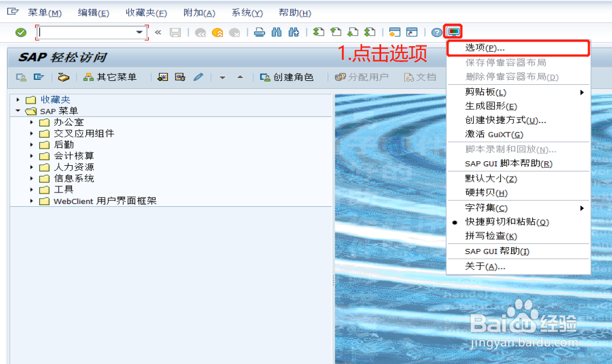The width and height of the screenshot is (612, 364).
Task: Click the Cancel icon in the toolbar
Action: [x=235, y=32]
